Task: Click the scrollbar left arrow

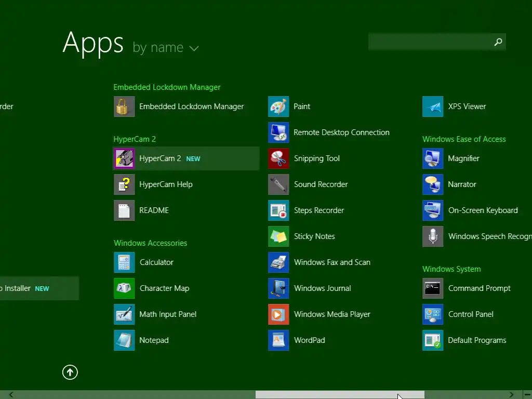Action: point(11,395)
